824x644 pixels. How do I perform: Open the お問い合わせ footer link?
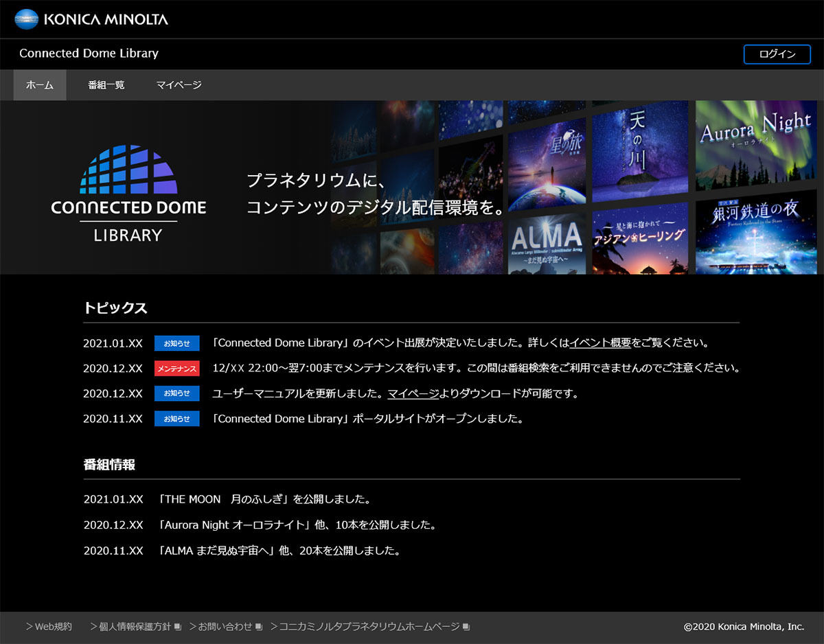click(221, 627)
